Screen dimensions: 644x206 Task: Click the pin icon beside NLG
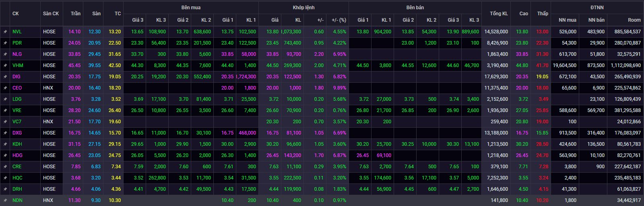click(5, 54)
